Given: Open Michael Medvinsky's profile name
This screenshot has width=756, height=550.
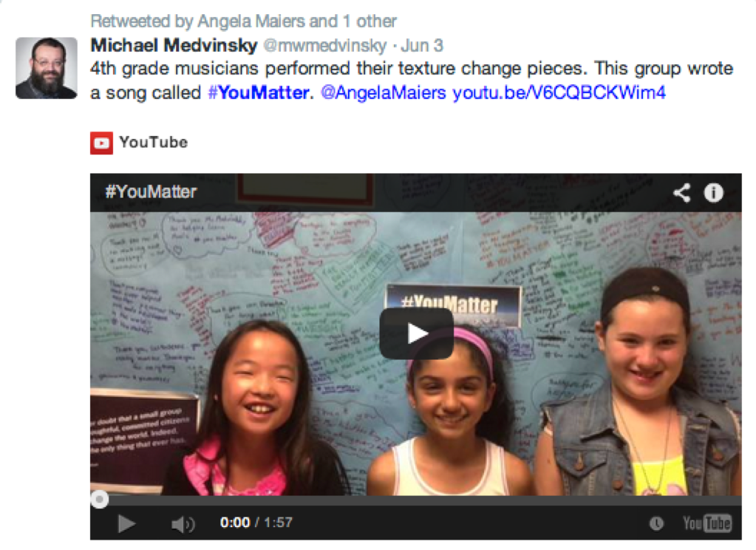Looking at the screenshot, I should pos(174,45).
